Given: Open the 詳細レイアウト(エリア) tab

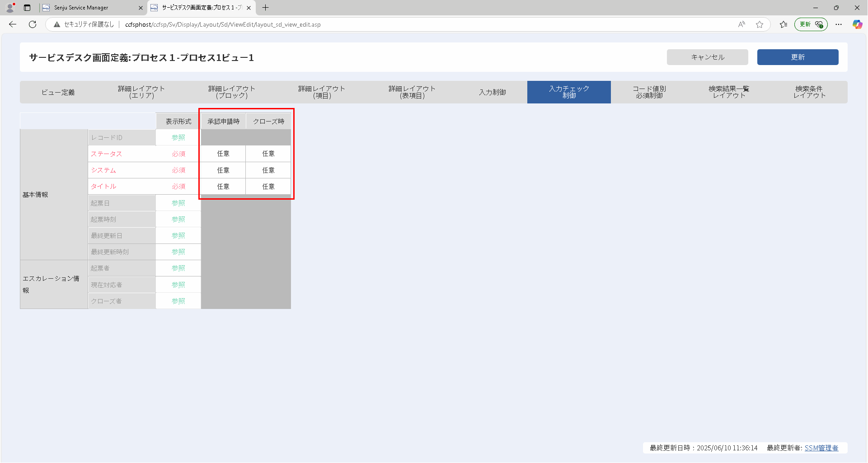Looking at the screenshot, I should (x=141, y=92).
